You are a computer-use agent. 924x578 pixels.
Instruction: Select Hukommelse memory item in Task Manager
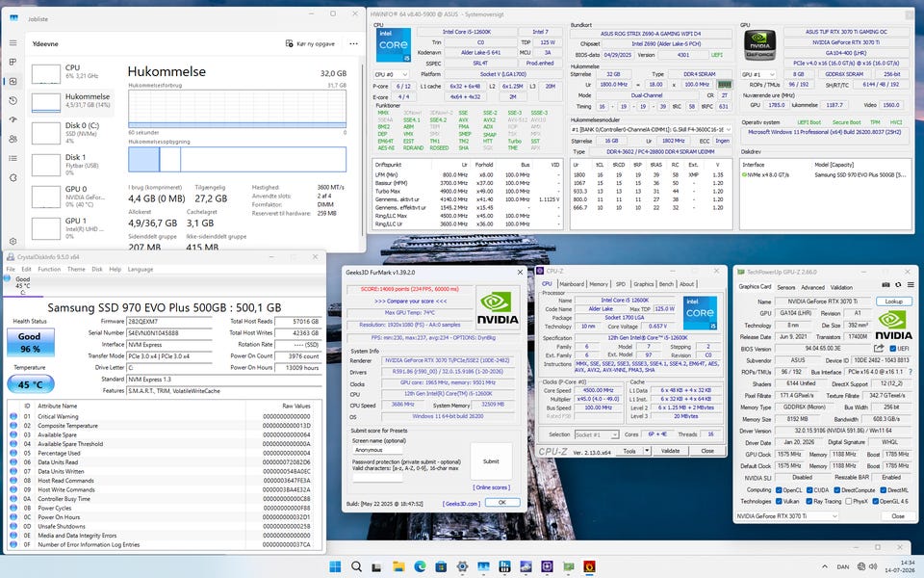(x=72, y=102)
